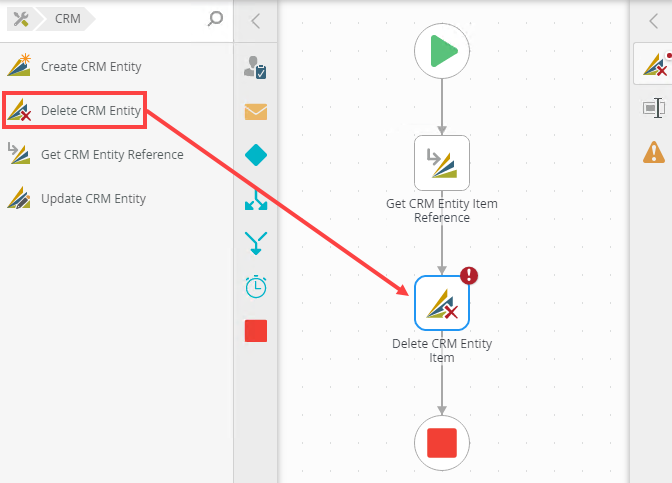Open the Delete CRM Entity configuration tab
The image size is (672, 483).
654,64
